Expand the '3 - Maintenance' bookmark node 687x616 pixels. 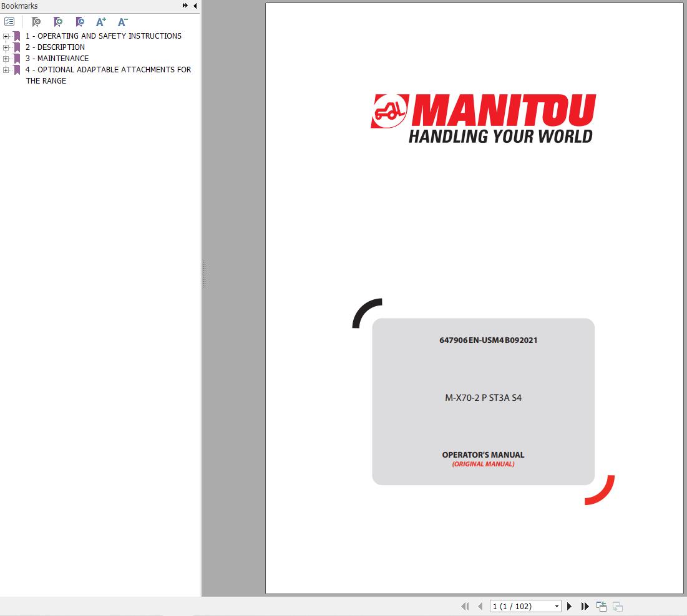pyautogui.click(x=6, y=59)
